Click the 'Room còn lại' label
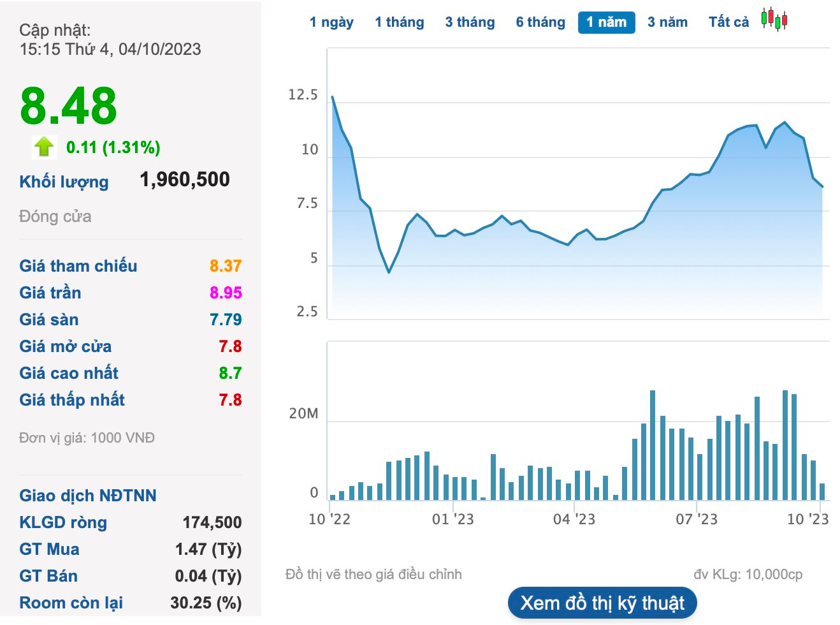Image resolution: width=840 pixels, height=625 pixels. pos(71,603)
